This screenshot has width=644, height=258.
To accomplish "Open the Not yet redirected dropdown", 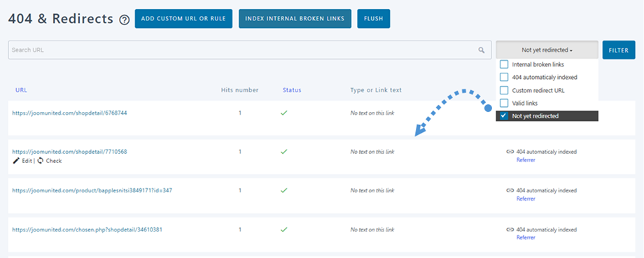I will (x=547, y=50).
